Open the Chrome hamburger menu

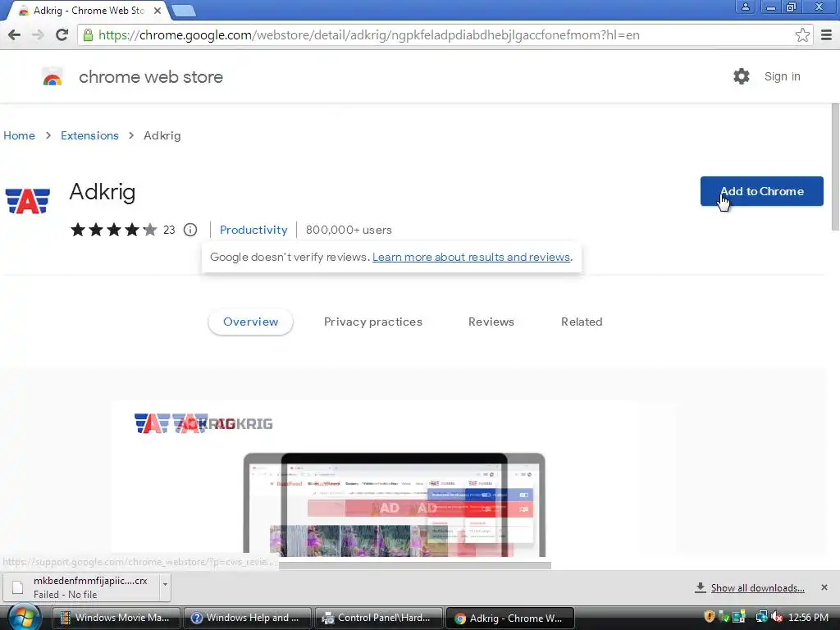point(827,35)
